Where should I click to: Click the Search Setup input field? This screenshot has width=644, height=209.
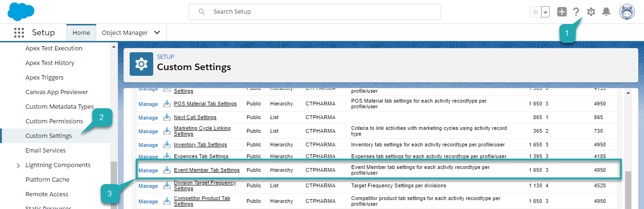point(314,12)
